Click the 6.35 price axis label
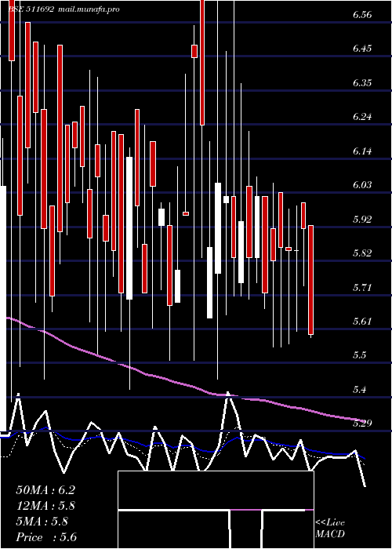Screen dimensions: 392x549 tap(362, 82)
